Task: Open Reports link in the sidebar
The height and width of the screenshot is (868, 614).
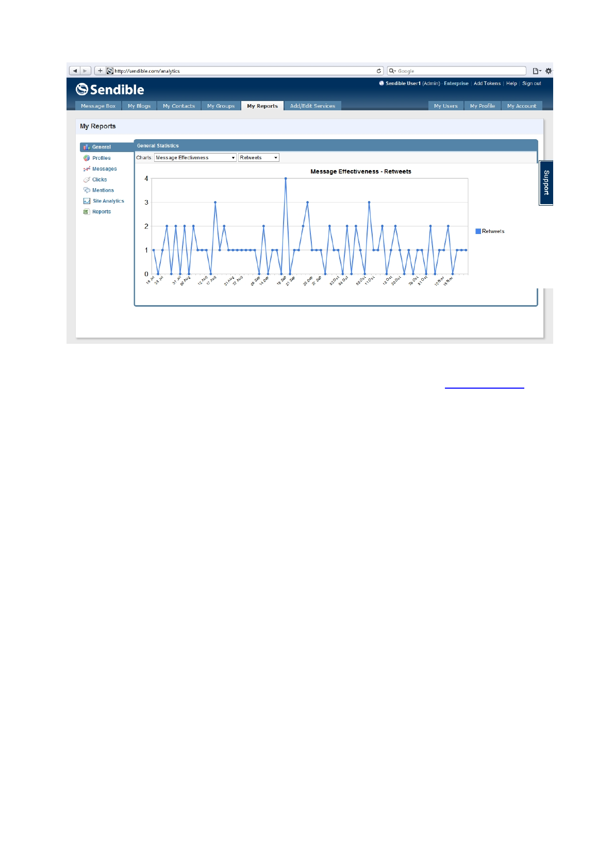Action: [102, 212]
